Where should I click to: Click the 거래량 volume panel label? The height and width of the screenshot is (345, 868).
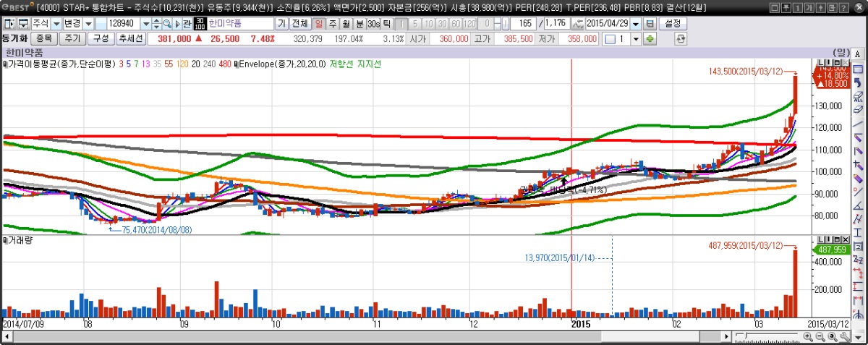pyautogui.click(x=20, y=239)
